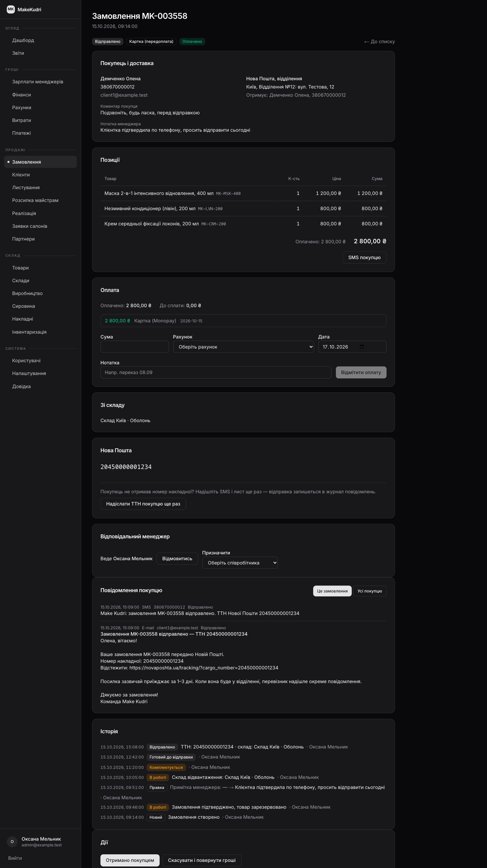
Task: Open Зарплати менеджерів page
Action: point(40,82)
